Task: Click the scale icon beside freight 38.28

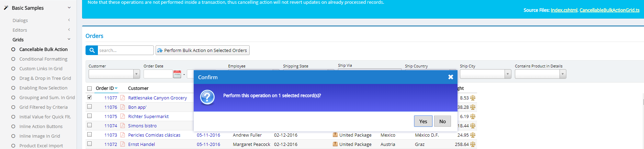Action: pos(473,107)
